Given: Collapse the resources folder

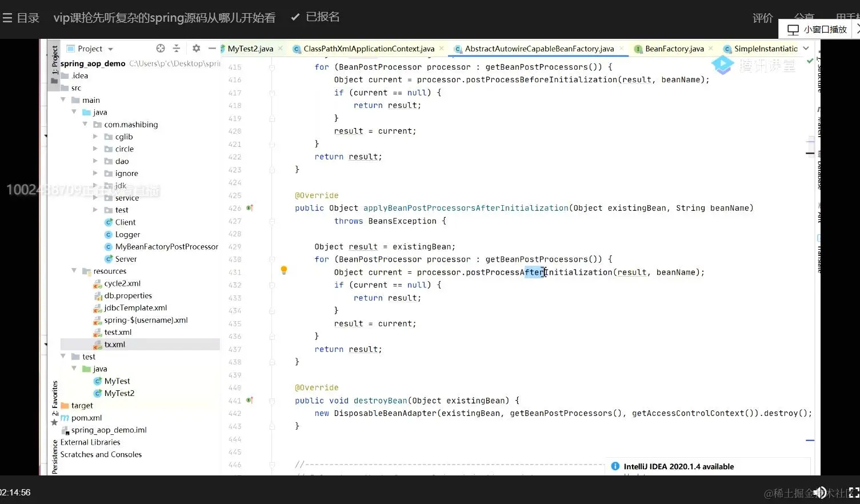Looking at the screenshot, I should pos(74,271).
